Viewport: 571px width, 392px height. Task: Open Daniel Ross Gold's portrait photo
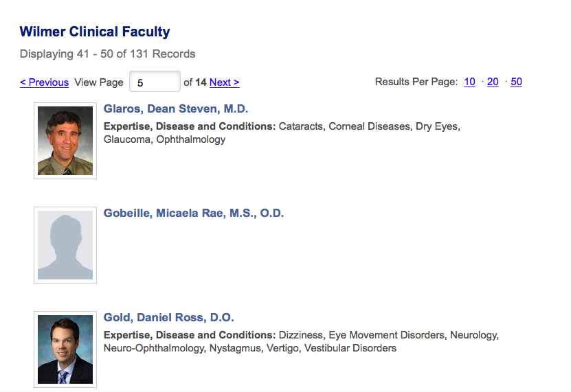65,349
